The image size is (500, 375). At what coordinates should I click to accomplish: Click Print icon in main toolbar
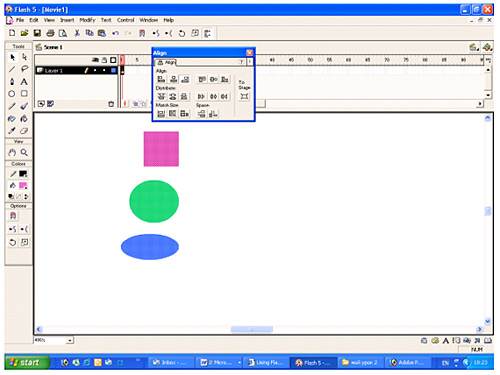(50, 33)
